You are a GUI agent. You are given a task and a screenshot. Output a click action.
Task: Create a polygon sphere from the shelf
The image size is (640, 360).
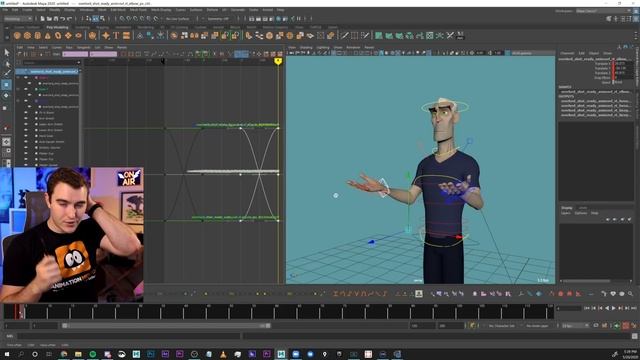[17, 36]
